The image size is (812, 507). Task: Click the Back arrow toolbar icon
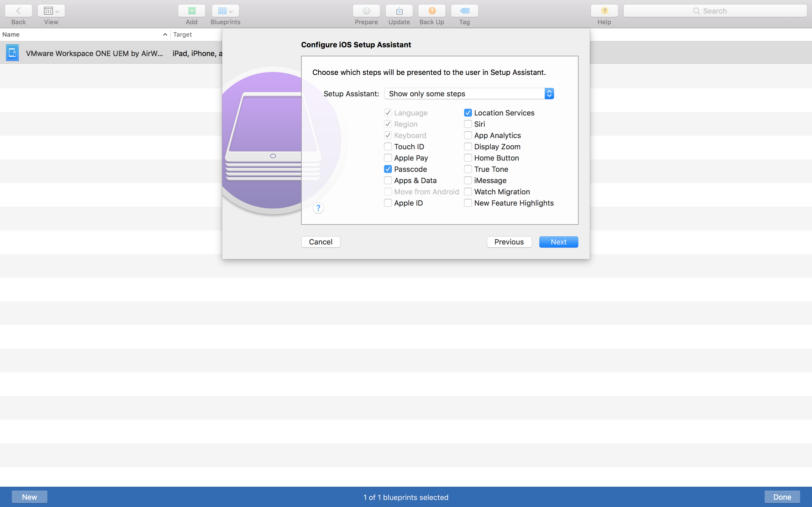point(18,11)
